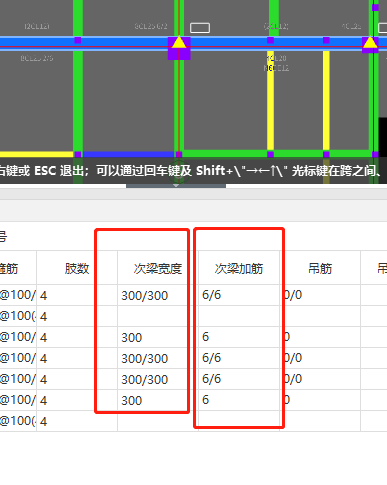Click the 次梁宽度 column header
Screen dimensions: 387x485
[x=158, y=268]
